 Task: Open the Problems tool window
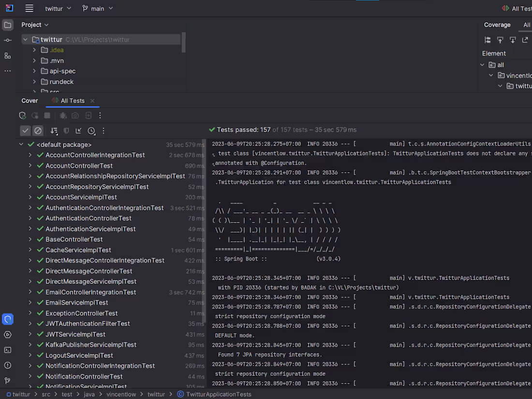pyautogui.click(x=7, y=365)
